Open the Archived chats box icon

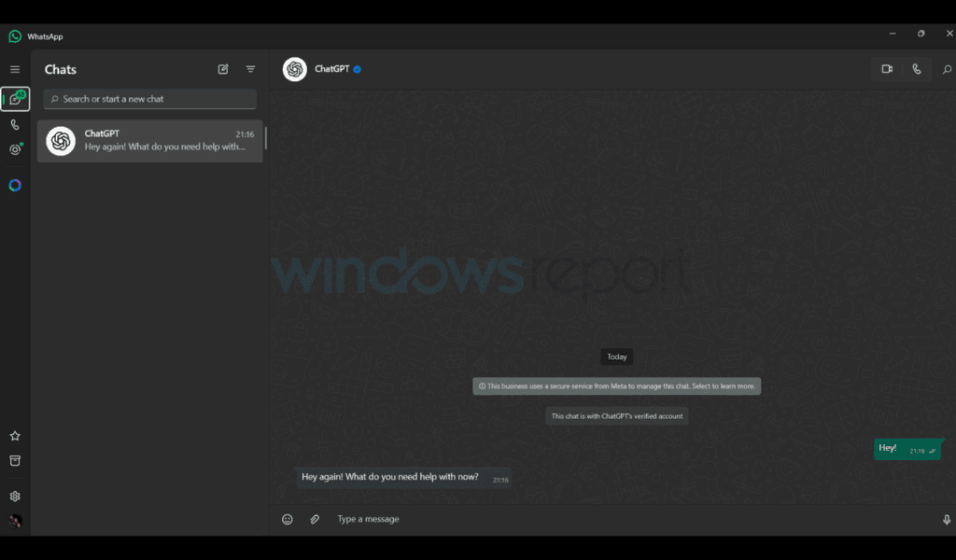[15, 461]
